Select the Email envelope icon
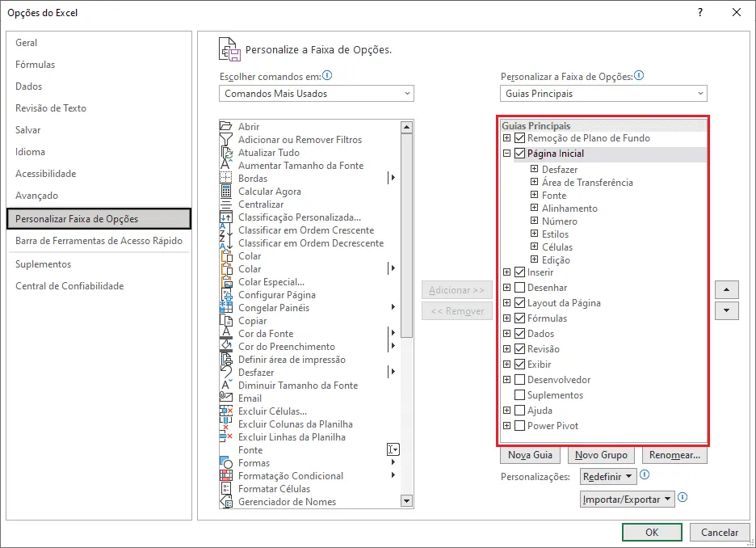 [225, 398]
